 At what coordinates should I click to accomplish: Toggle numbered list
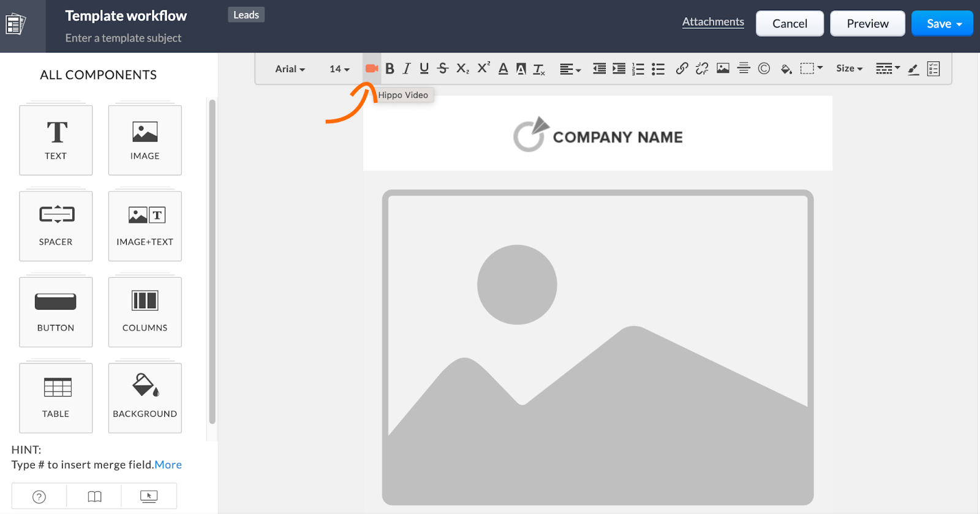(638, 69)
